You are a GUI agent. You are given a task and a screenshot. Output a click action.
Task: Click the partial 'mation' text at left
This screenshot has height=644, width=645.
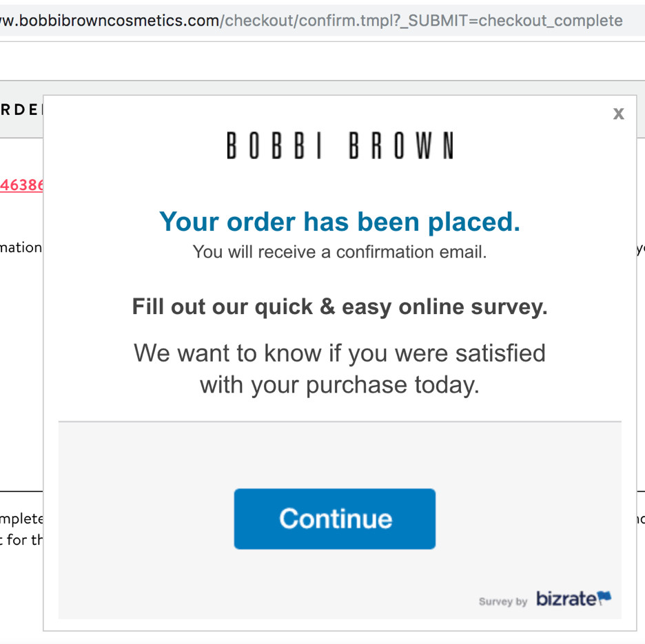[x=21, y=247]
